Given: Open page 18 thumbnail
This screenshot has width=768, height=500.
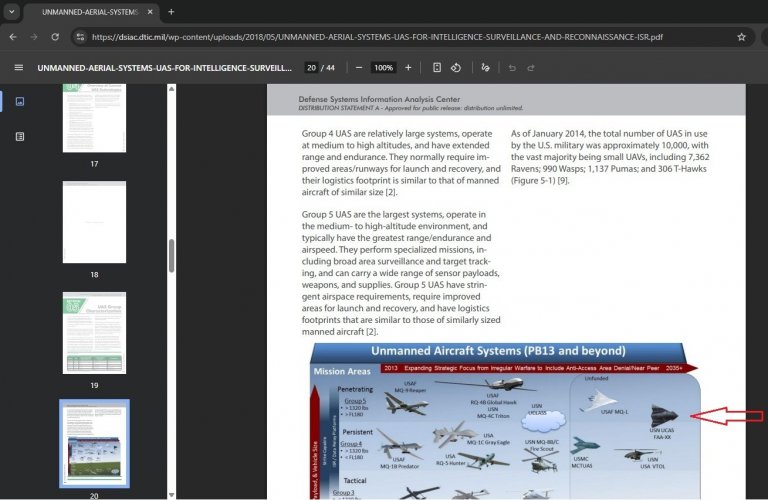Looking at the screenshot, I should pyautogui.click(x=94, y=222).
